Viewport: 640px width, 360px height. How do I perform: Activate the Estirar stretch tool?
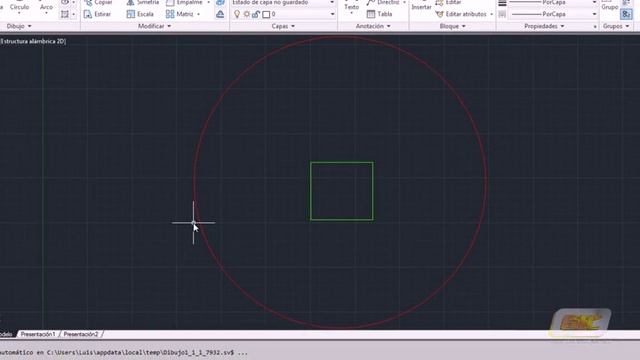point(97,14)
